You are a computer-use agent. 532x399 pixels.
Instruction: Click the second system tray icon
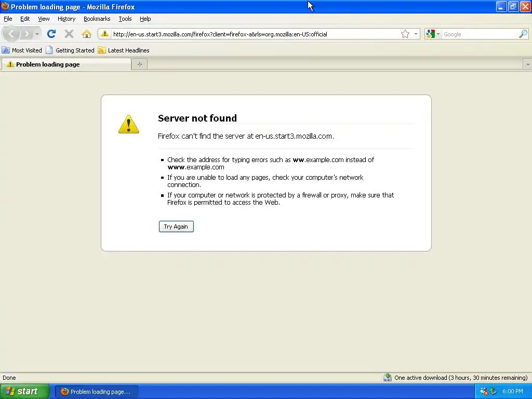[x=494, y=392]
